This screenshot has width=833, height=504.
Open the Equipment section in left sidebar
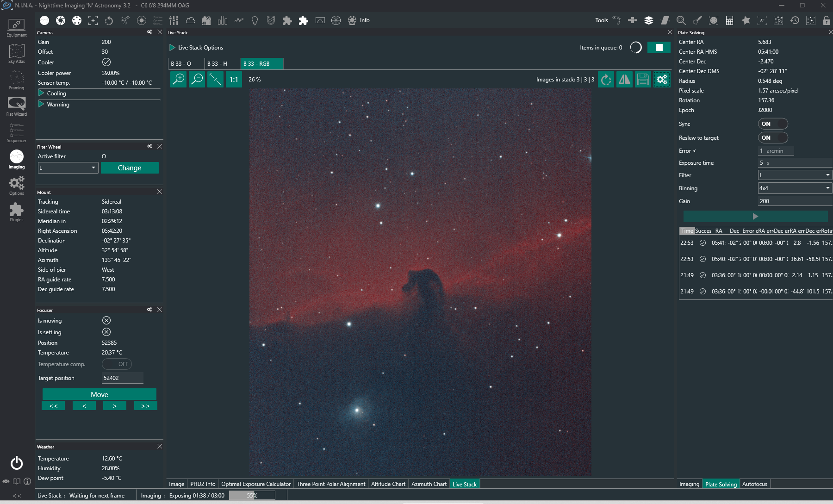pos(17,28)
